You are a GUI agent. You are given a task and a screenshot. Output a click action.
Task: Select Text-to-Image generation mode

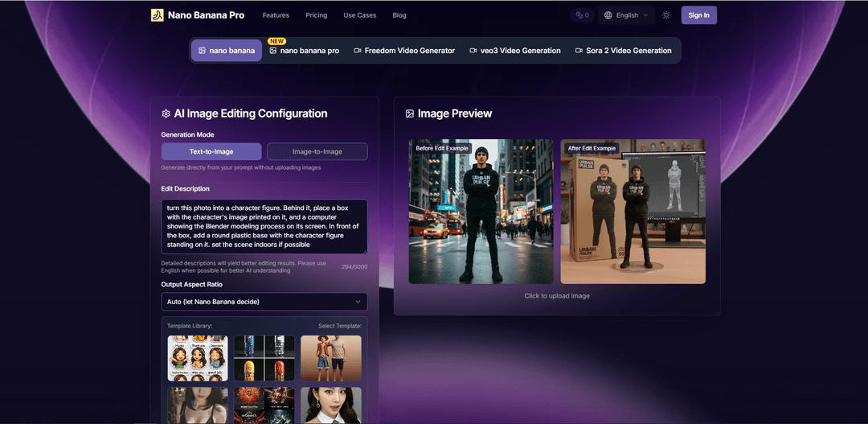(x=211, y=151)
